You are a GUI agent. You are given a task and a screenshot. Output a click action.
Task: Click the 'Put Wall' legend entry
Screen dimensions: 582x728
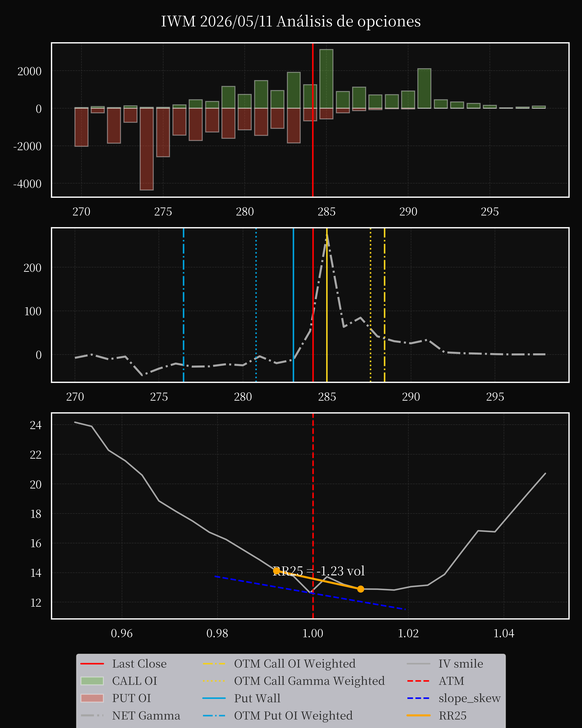point(241,698)
